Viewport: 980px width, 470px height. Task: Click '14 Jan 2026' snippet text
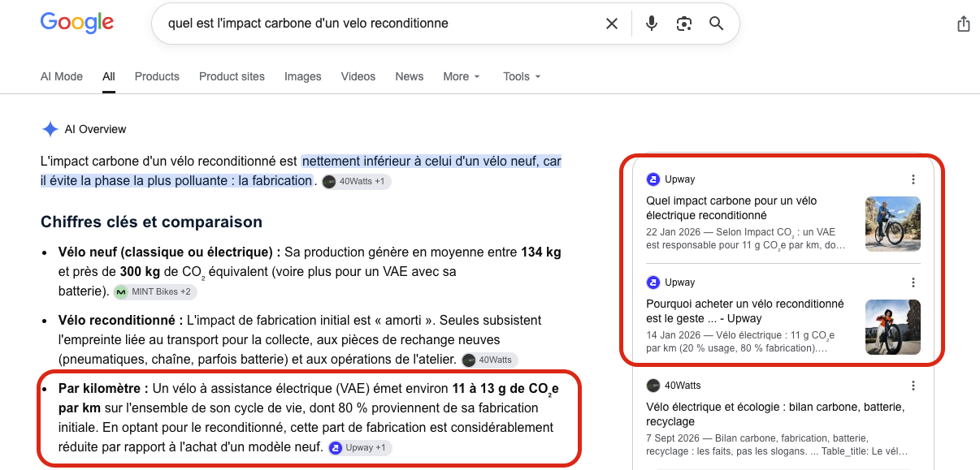coord(671,335)
